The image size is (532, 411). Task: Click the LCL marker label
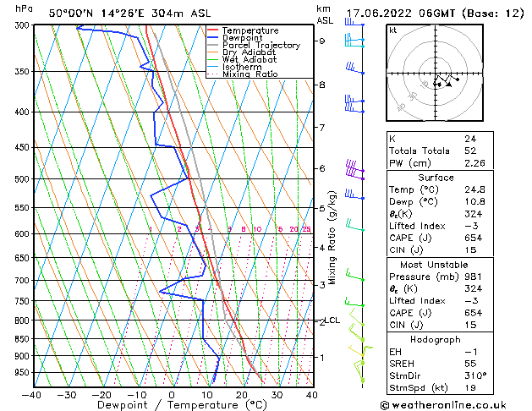332,321
